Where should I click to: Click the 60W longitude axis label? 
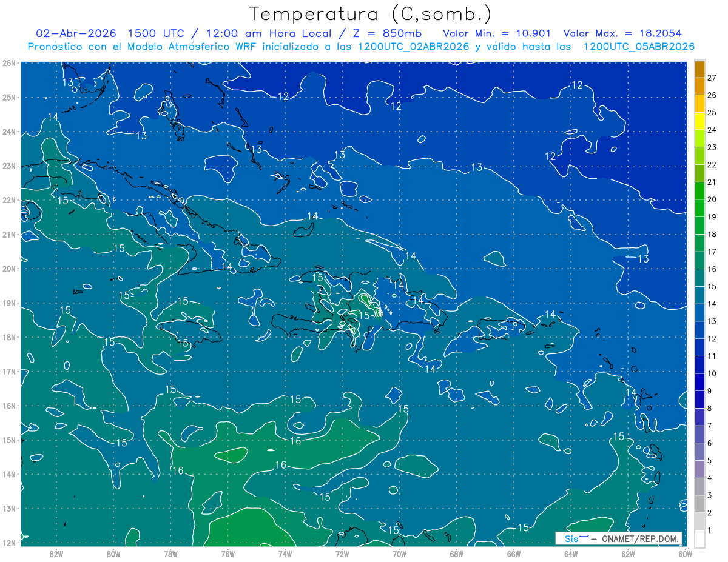[x=685, y=554]
